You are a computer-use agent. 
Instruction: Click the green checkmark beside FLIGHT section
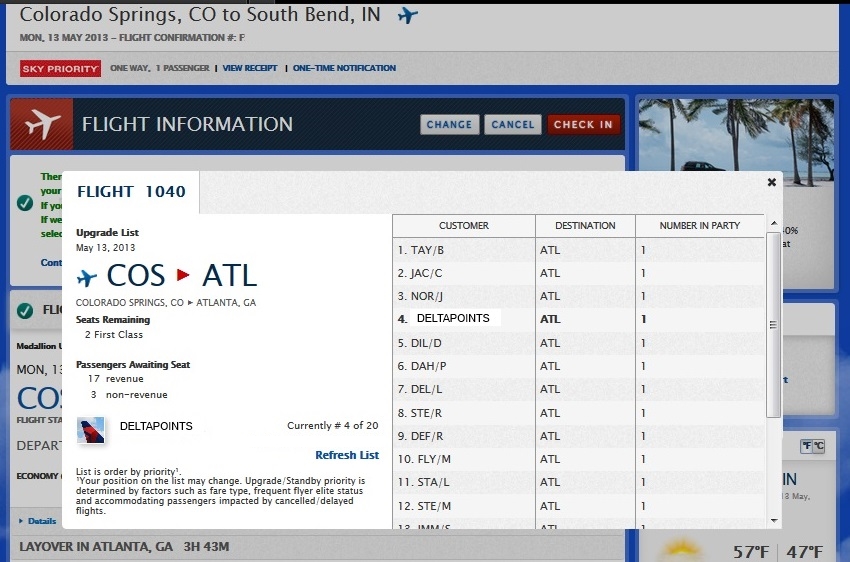coord(24,311)
